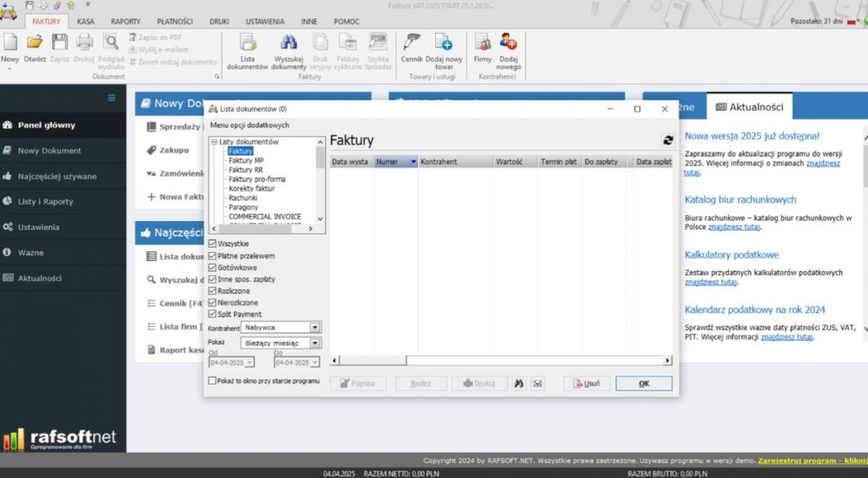Open the Numer column sort dropdown arrow
Screen dimensions: 868x478
click(x=413, y=162)
